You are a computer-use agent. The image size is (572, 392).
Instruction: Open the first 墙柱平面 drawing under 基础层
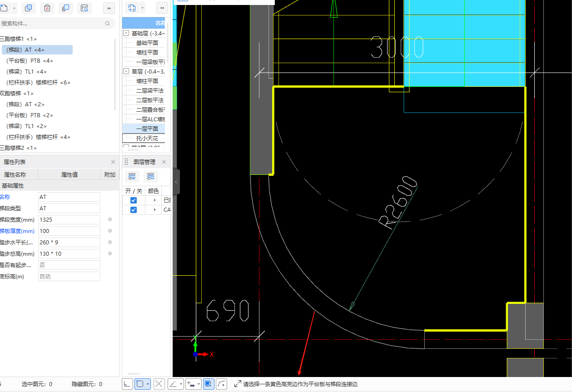point(147,52)
